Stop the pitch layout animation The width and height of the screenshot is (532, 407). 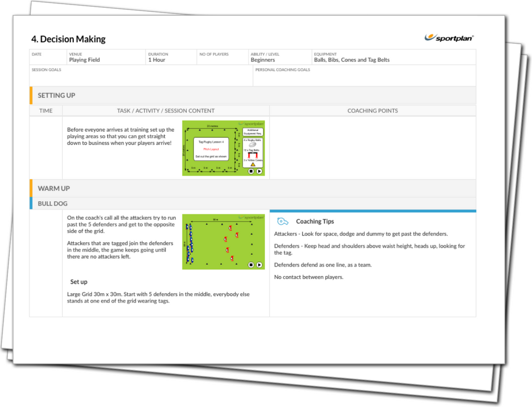251,172
